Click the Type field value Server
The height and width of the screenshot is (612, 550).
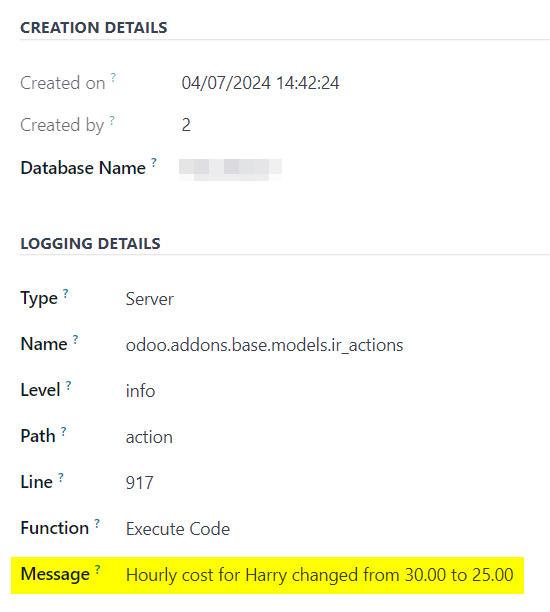pyautogui.click(x=150, y=299)
